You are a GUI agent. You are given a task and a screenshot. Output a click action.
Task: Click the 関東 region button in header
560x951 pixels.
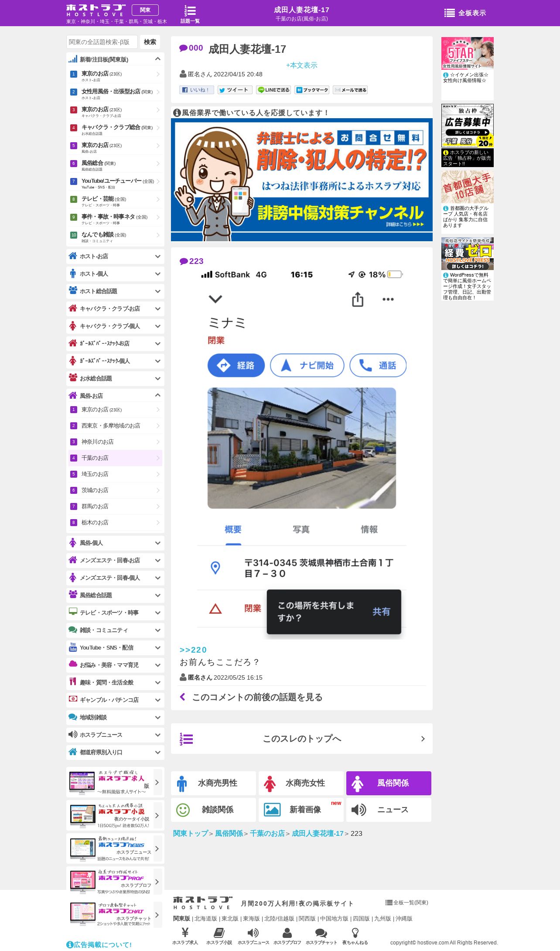pos(145,10)
